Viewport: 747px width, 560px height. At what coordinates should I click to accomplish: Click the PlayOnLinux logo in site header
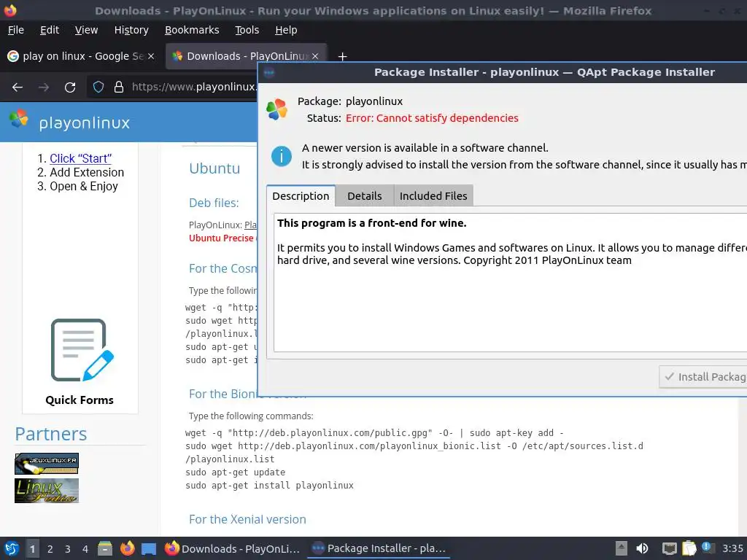(x=18, y=119)
